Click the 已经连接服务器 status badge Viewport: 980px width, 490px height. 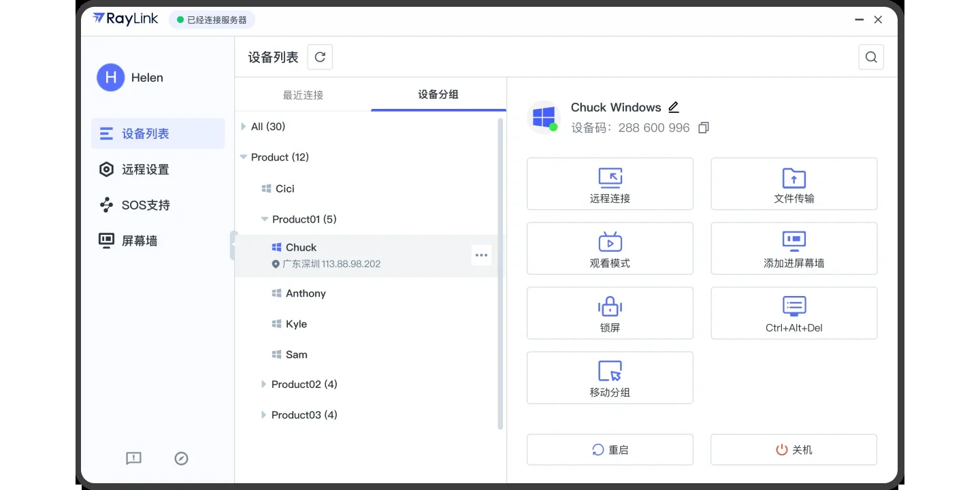212,20
